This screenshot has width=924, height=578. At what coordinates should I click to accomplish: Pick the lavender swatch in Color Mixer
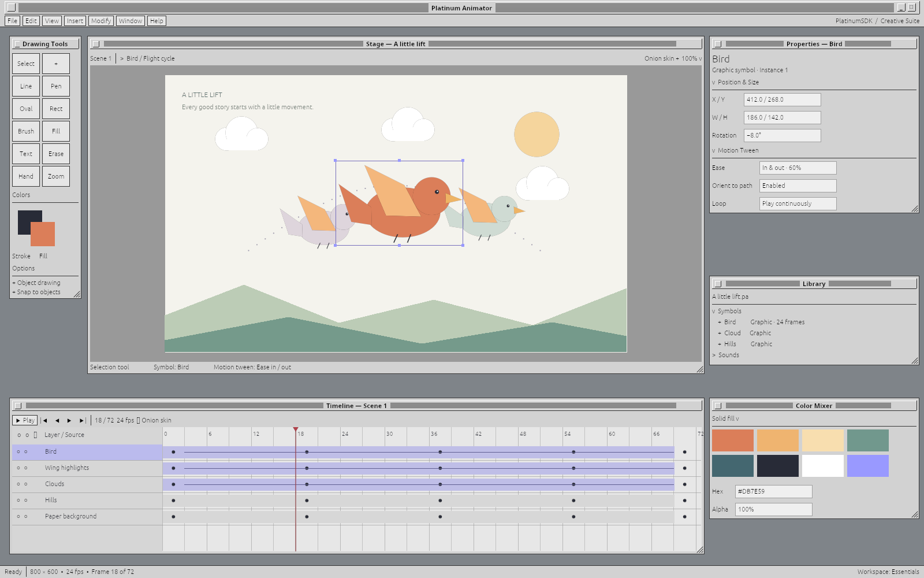tap(868, 466)
